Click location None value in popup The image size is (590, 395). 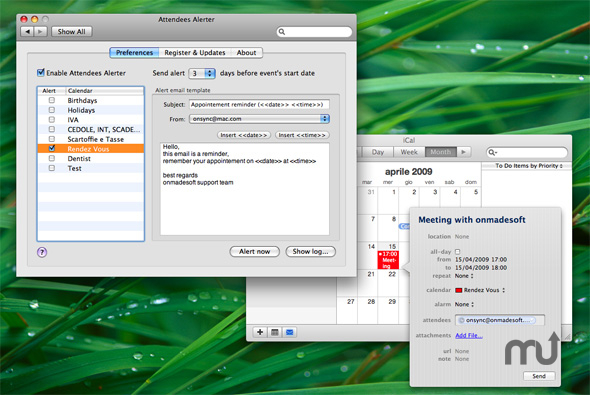[462, 237]
